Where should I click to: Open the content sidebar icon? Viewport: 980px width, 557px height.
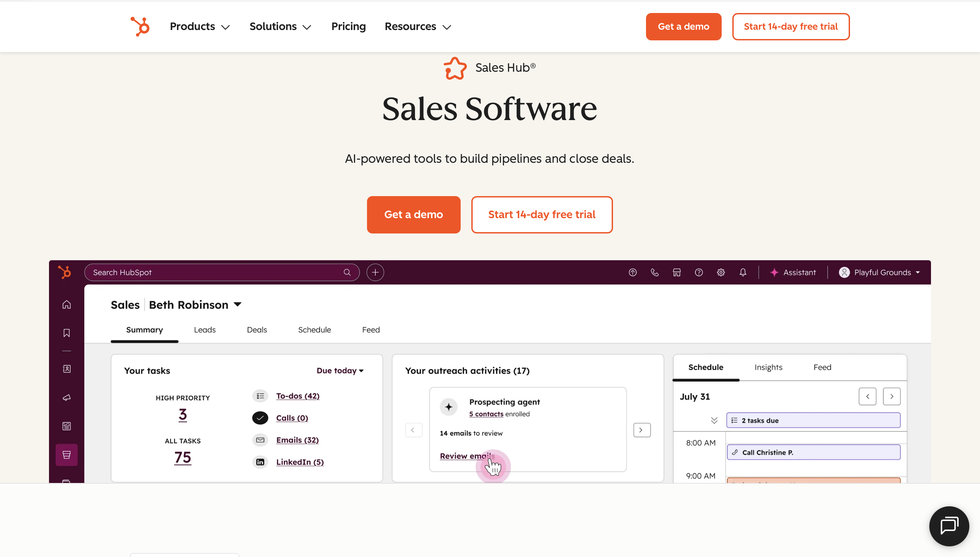click(x=67, y=426)
